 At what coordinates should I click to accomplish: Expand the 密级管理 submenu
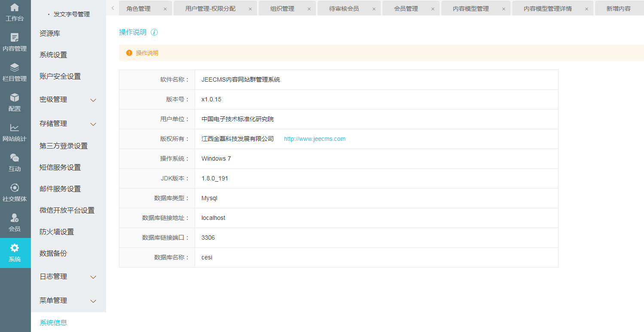pyautogui.click(x=93, y=100)
